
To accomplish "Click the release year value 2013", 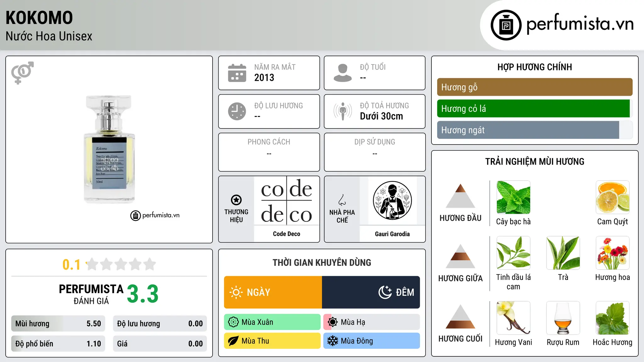I will coord(264,78).
